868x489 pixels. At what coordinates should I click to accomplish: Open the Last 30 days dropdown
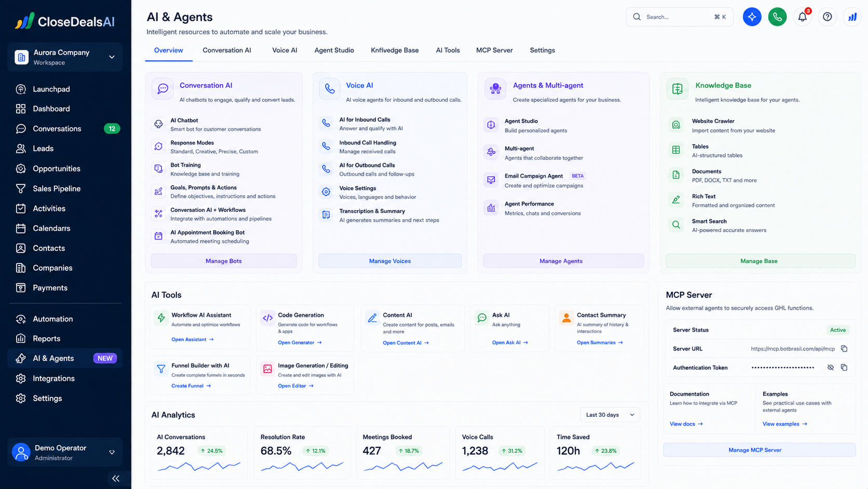(x=610, y=415)
